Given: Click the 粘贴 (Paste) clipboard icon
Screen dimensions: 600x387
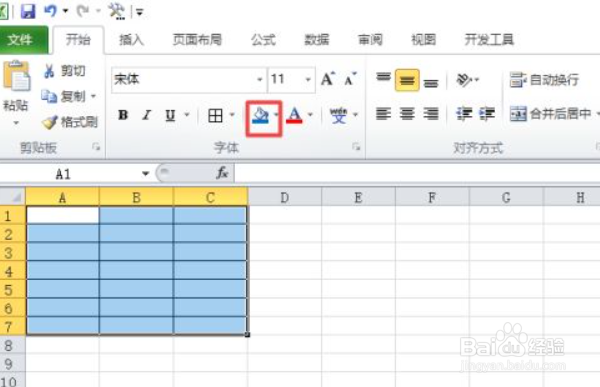Looking at the screenshot, I should (16, 76).
